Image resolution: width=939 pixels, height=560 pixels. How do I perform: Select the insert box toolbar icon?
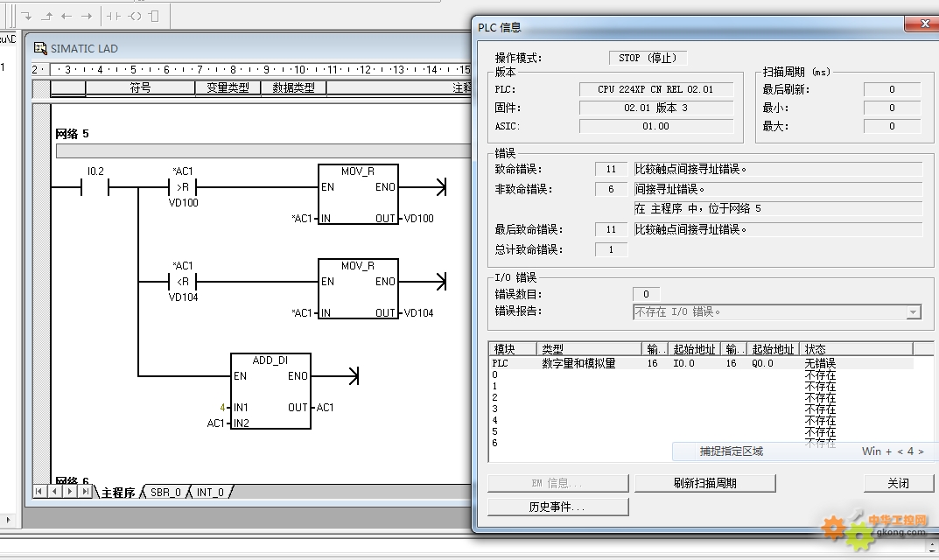154,16
